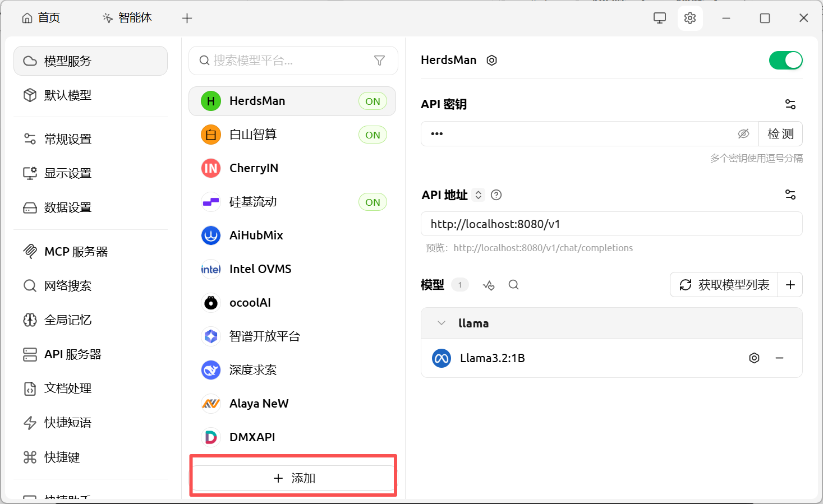
Task: Select the ocoolAI provider
Action: 292,303
